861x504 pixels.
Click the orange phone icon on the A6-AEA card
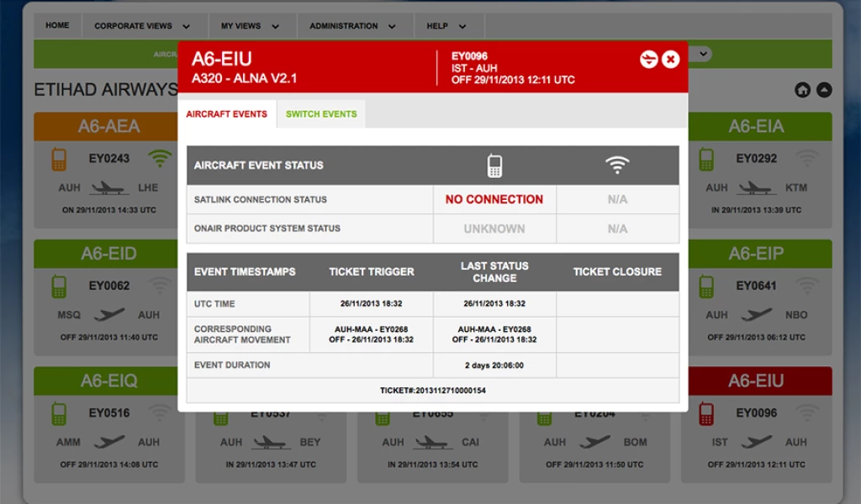[59, 159]
